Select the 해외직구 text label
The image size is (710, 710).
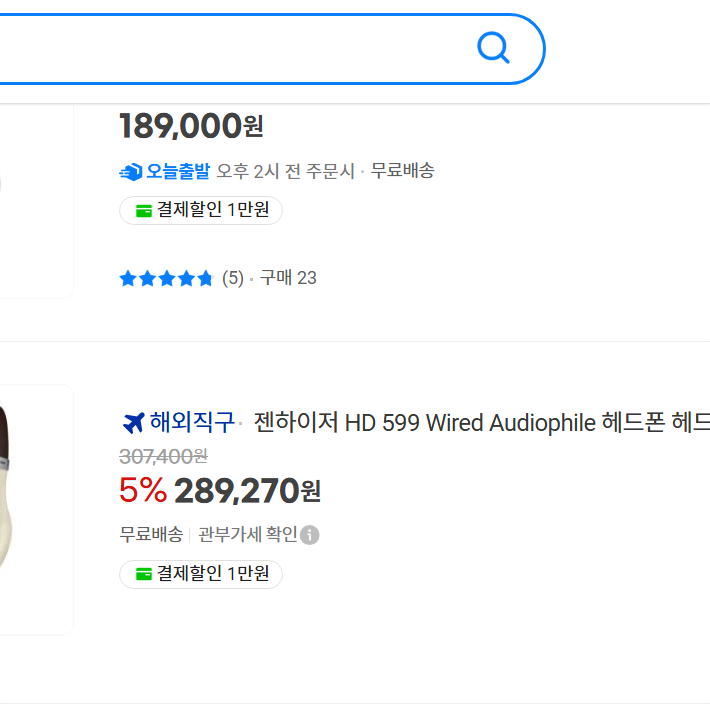(192, 423)
